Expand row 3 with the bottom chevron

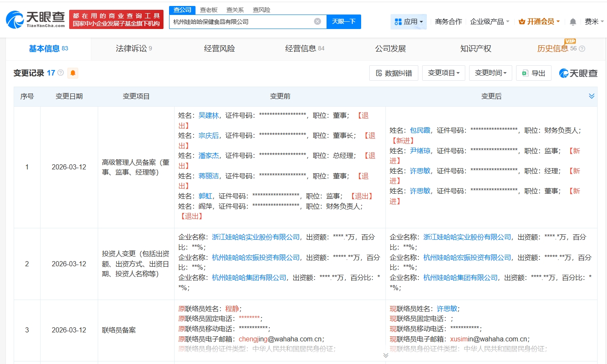point(385,355)
